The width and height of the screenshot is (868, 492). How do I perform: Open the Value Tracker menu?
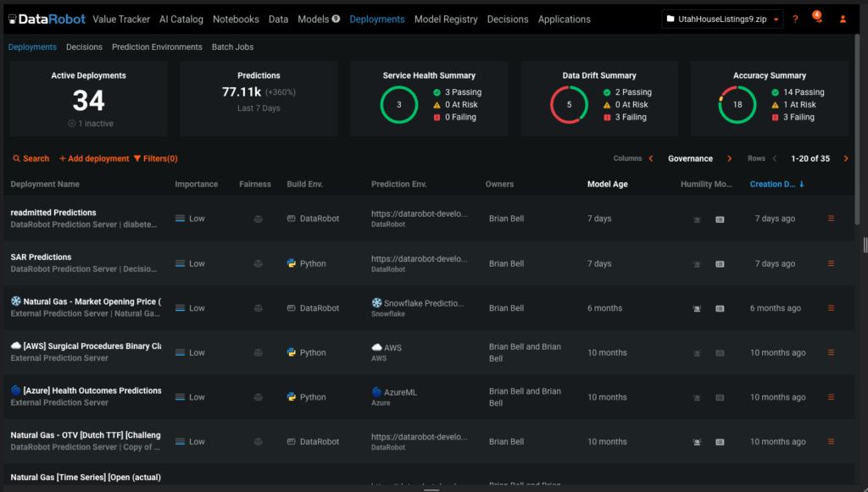click(x=121, y=19)
